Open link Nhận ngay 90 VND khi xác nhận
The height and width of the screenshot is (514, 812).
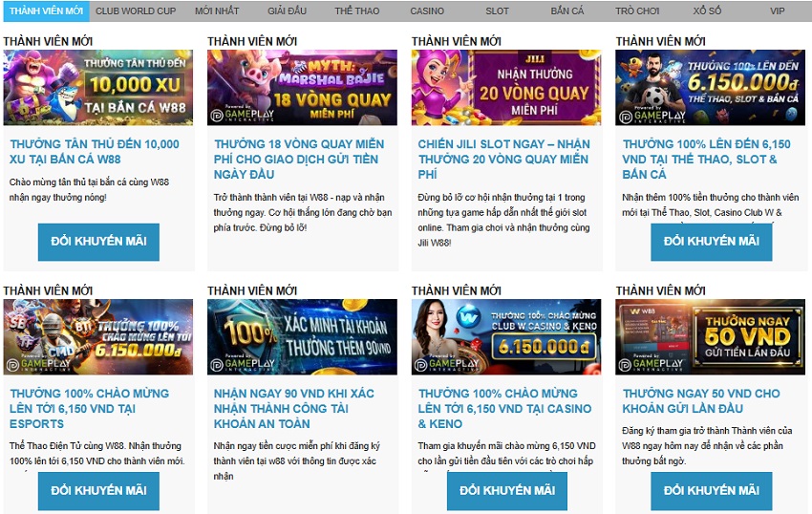pos(293,408)
